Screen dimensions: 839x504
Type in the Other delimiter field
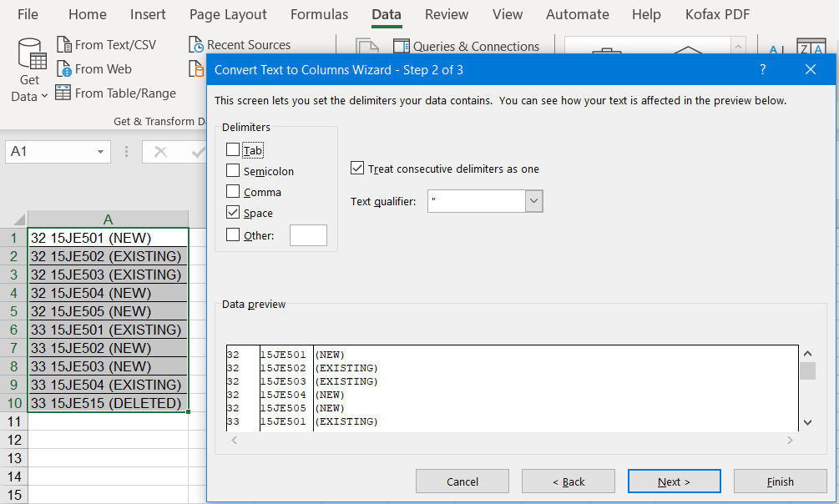click(x=308, y=235)
